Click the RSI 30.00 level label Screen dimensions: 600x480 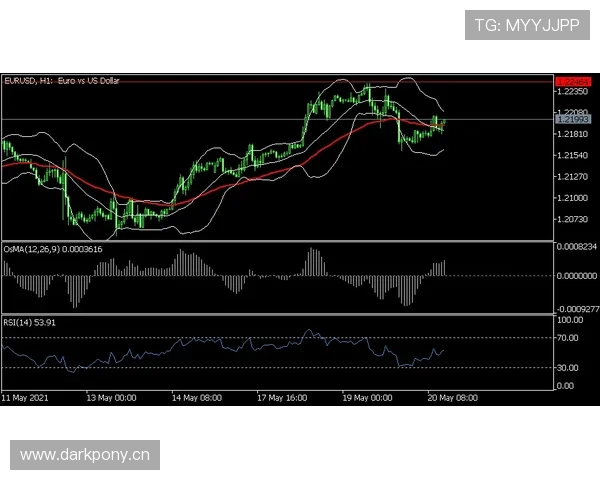tap(570, 367)
